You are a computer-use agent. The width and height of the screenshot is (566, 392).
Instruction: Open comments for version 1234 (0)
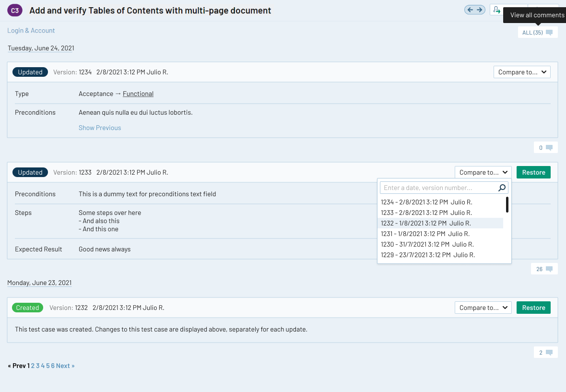pyautogui.click(x=545, y=148)
